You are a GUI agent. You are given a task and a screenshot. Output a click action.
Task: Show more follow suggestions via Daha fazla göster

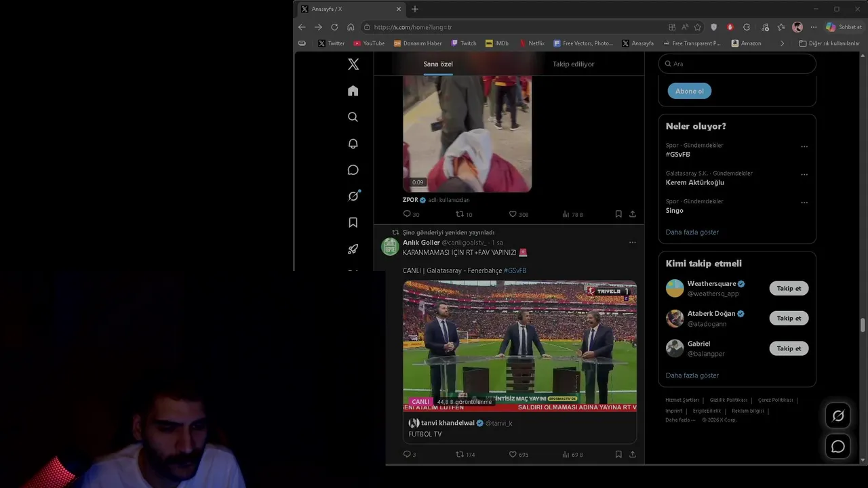(692, 375)
